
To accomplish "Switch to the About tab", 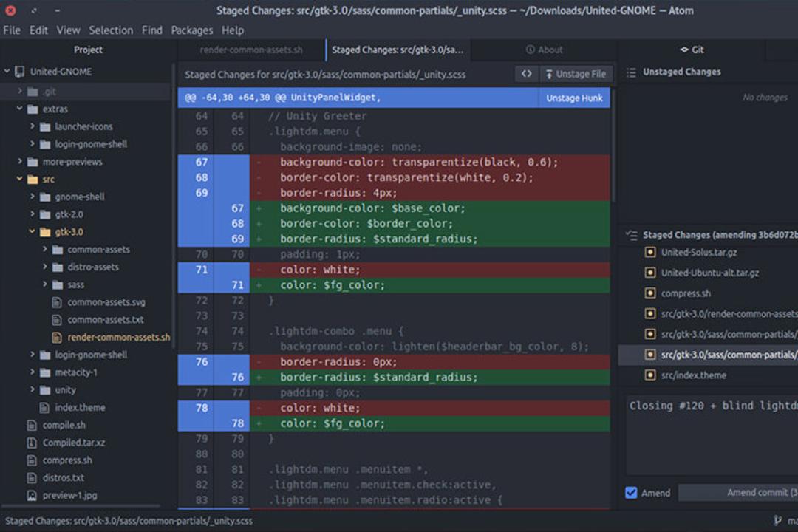I will [545, 50].
